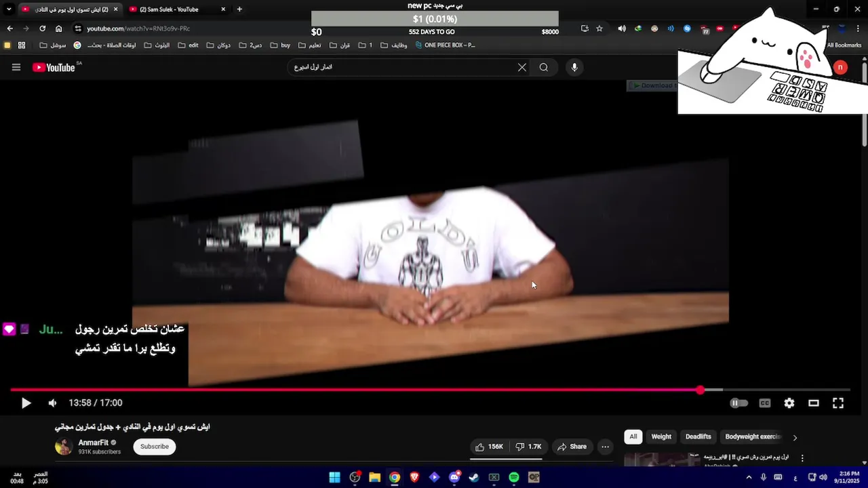Select the Bodyweight exercise filter chip
The width and height of the screenshot is (868, 488).
753,437
